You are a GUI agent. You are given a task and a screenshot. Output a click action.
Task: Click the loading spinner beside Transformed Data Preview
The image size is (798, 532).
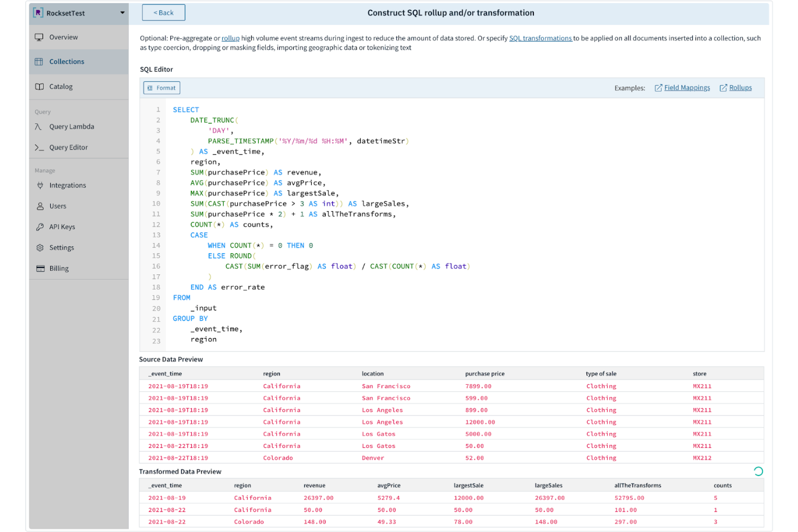tap(758, 471)
